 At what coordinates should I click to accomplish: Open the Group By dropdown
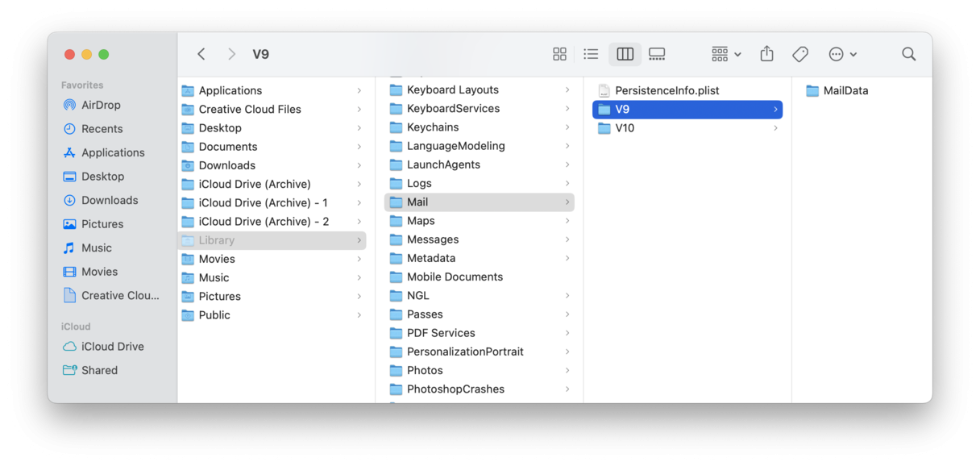[726, 54]
